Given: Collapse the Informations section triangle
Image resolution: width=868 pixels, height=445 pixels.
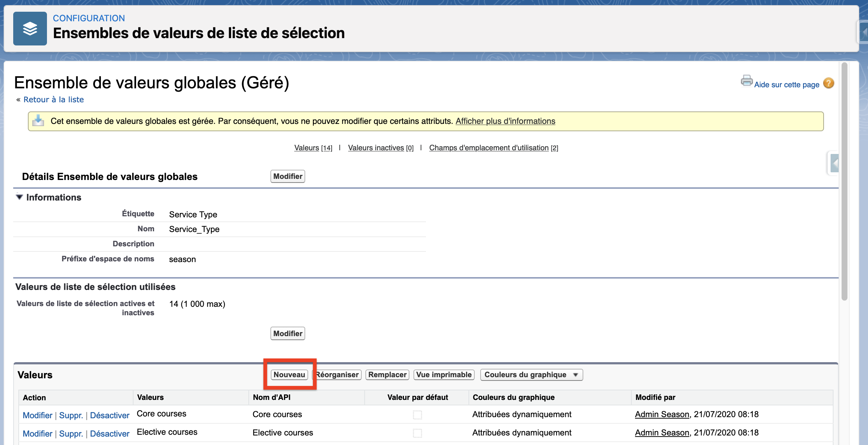Looking at the screenshot, I should click(x=19, y=197).
